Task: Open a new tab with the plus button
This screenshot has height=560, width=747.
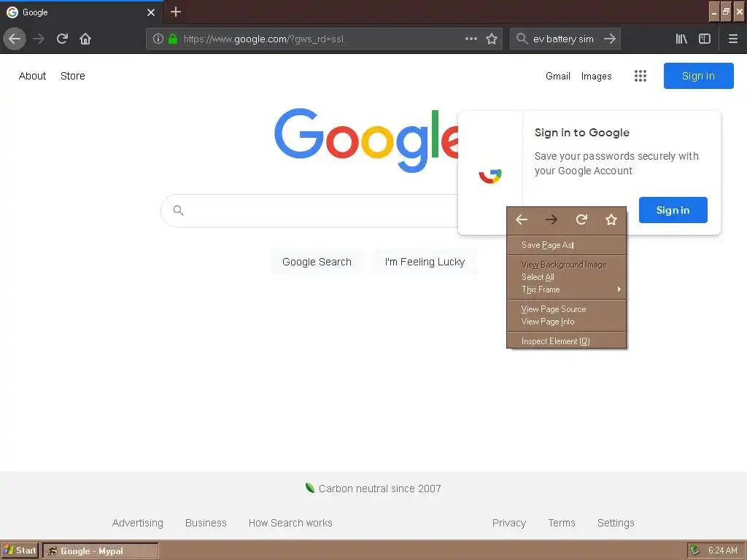Action: [176, 12]
